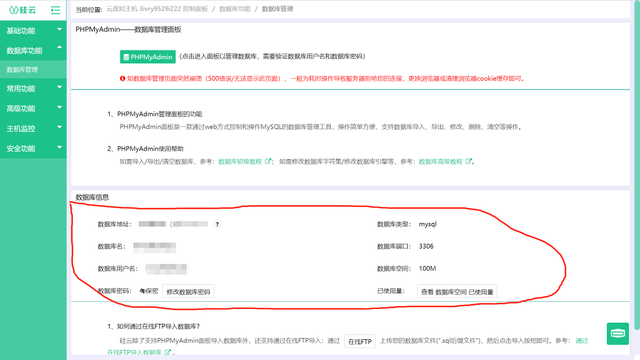640x360 pixels.
Task: Open the 数据库功能 menu
Action: (x=33, y=51)
